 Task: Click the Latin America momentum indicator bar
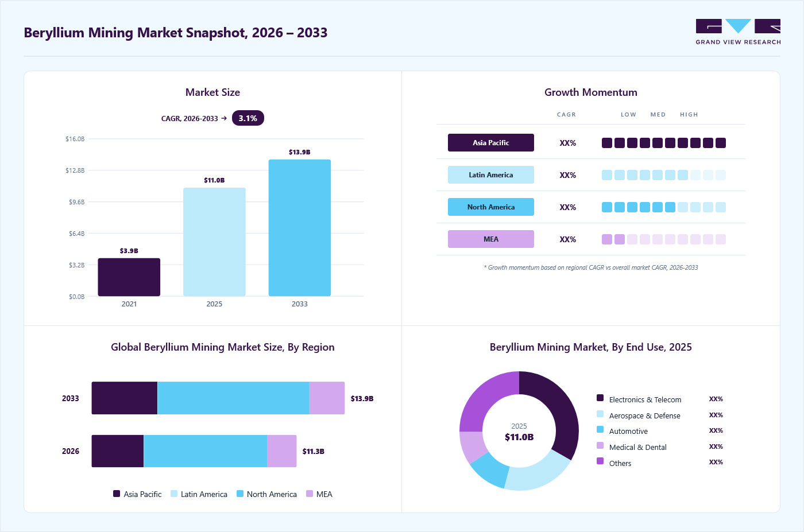click(664, 175)
